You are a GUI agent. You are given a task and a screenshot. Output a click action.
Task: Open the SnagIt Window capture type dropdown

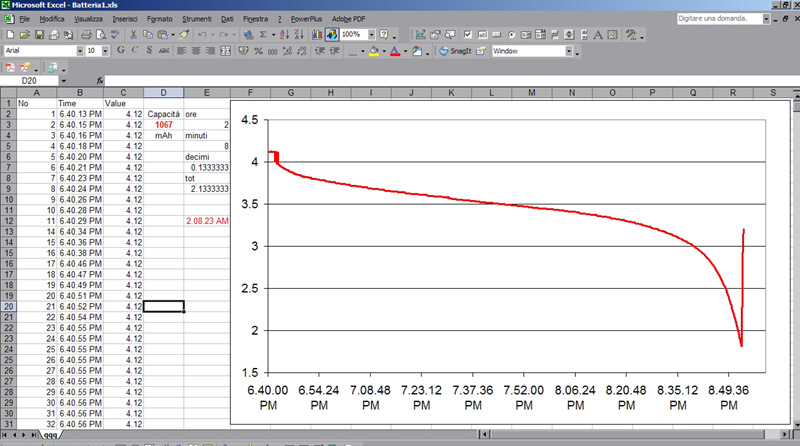click(569, 51)
